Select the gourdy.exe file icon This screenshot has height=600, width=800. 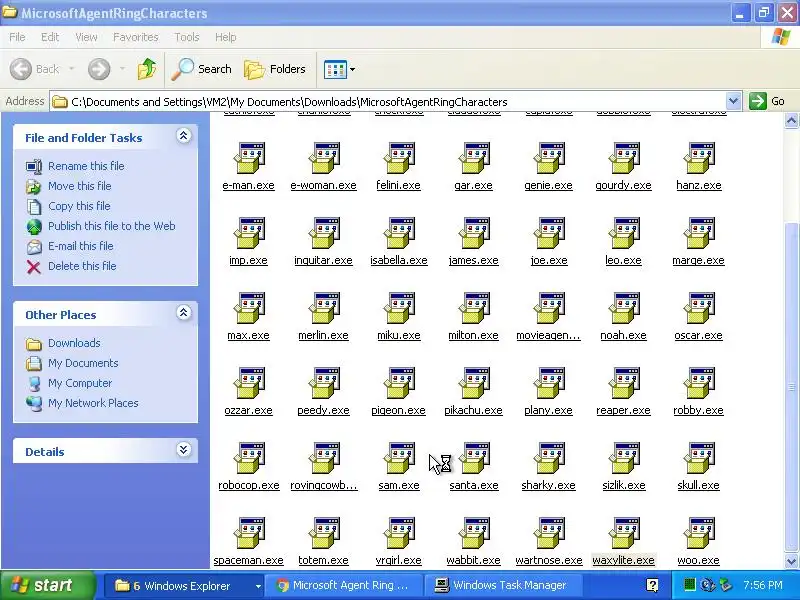click(x=624, y=159)
